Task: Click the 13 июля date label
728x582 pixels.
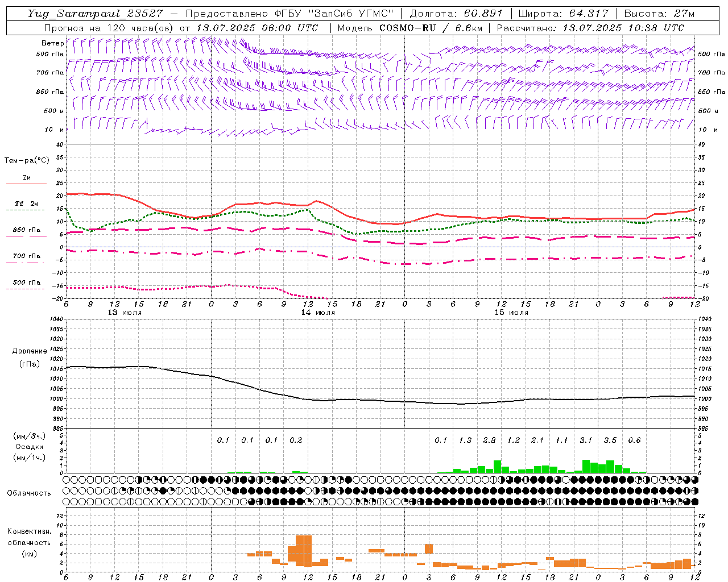Action: [125, 313]
